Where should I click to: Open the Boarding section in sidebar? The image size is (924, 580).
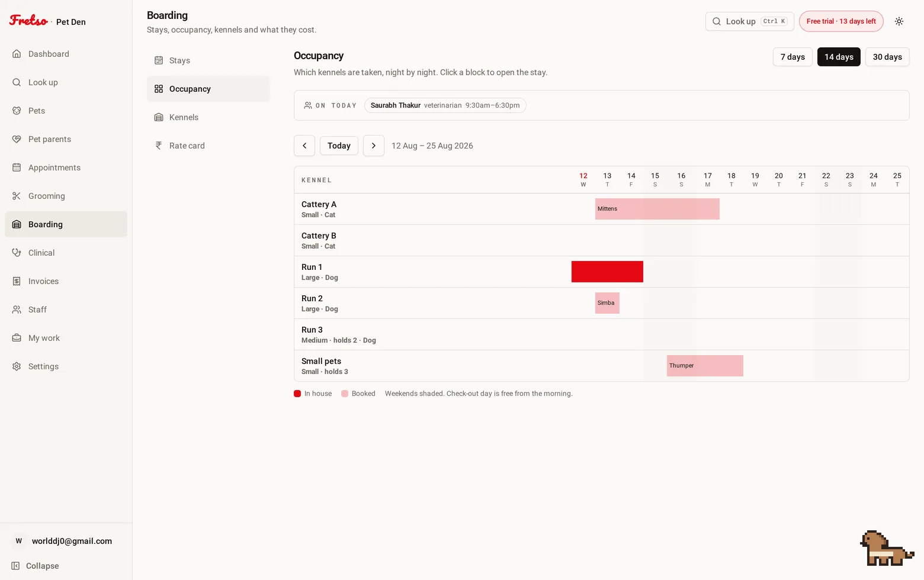tap(66, 224)
